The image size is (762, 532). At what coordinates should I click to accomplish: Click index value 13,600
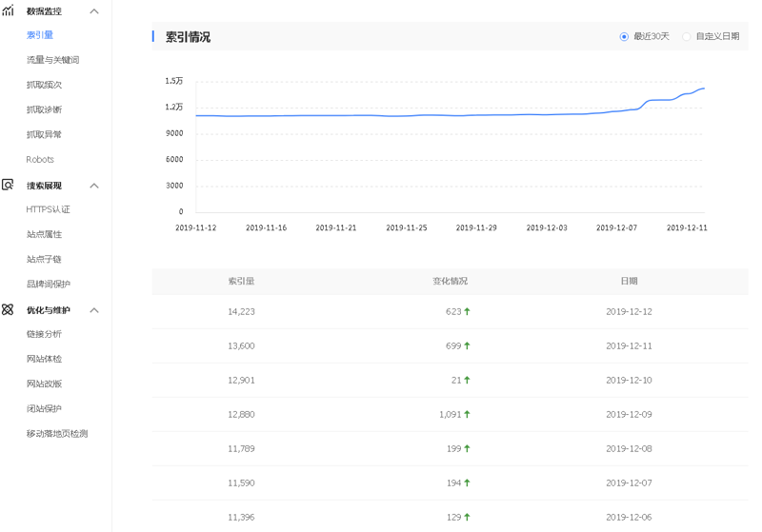tap(242, 345)
